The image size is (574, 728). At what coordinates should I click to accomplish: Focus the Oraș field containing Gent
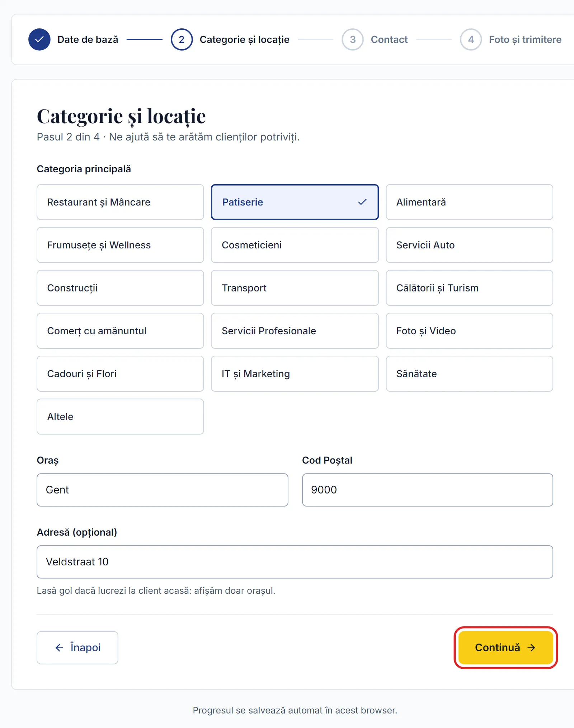coord(163,490)
